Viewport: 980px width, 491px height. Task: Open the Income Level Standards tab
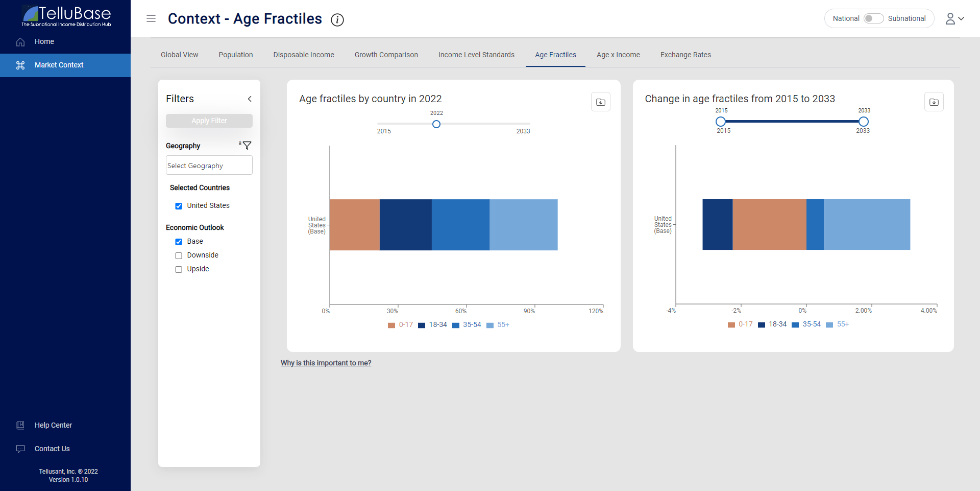click(476, 55)
